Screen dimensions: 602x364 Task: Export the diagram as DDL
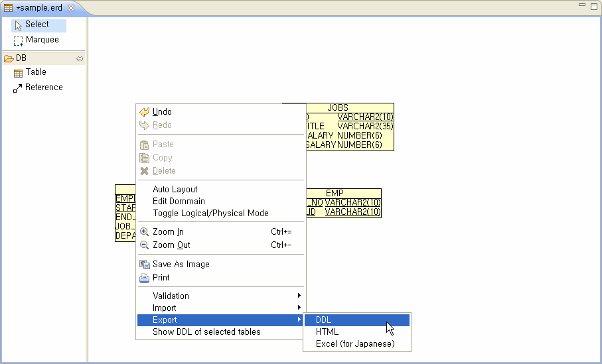point(324,320)
